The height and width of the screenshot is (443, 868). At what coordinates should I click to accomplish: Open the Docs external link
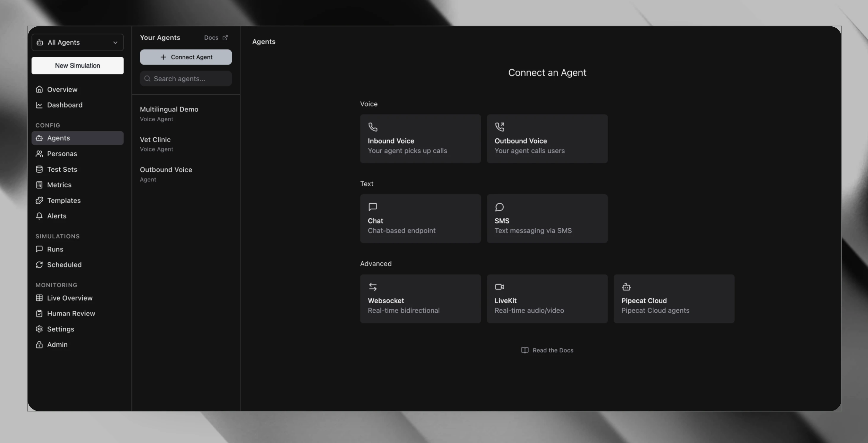216,37
